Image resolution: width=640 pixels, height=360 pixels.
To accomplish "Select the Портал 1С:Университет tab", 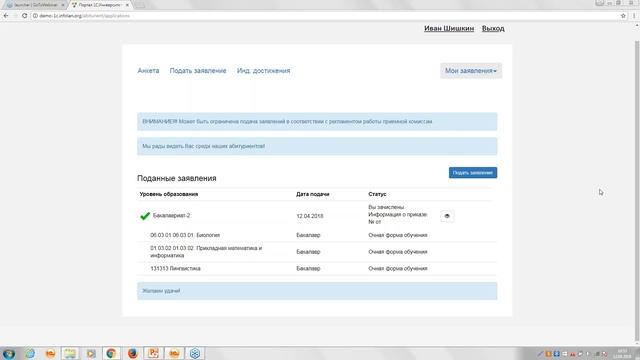I will click(x=99, y=5).
